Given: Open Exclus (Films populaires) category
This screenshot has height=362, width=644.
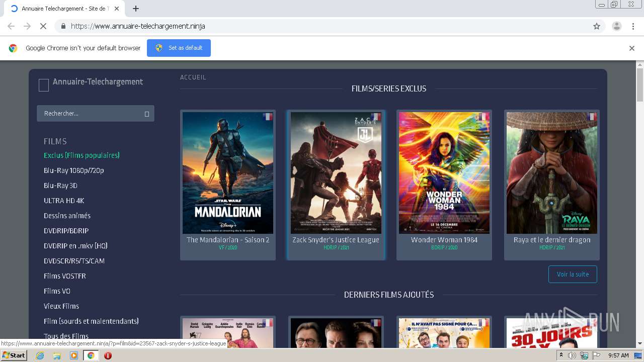Looking at the screenshot, I should click(82, 155).
